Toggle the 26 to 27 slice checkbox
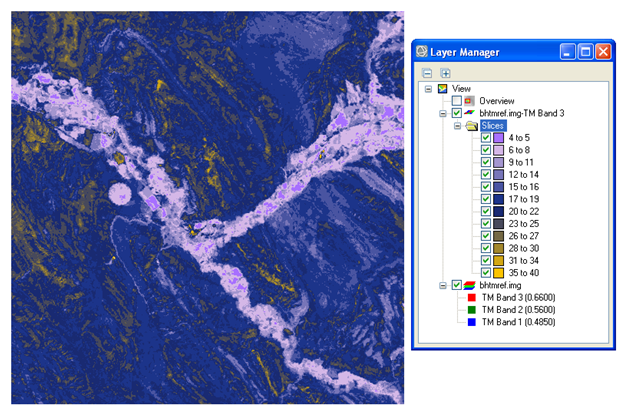The height and width of the screenshot is (417, 628). coord(486,236)
